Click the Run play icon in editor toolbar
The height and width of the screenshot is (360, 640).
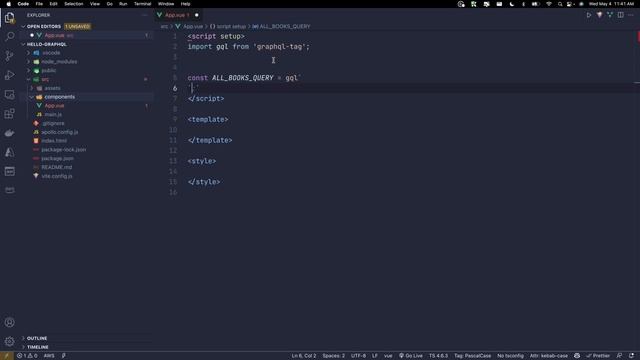(x=589, y=15)
